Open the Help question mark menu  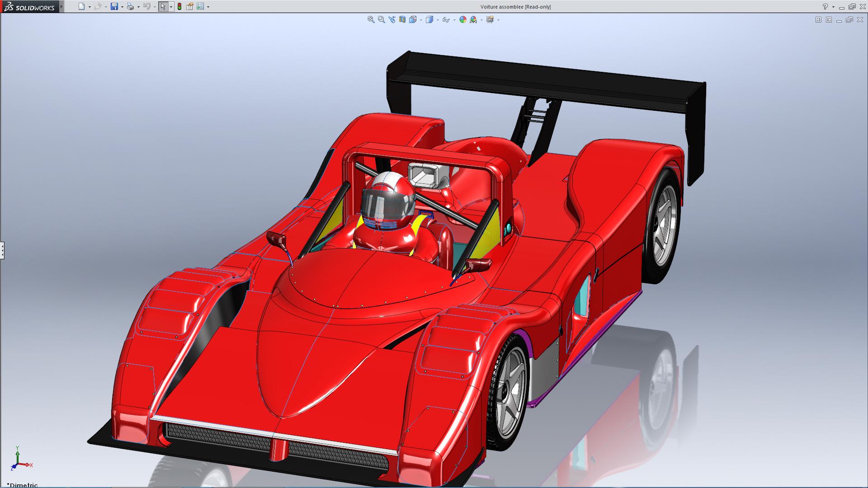pos(825,6)
